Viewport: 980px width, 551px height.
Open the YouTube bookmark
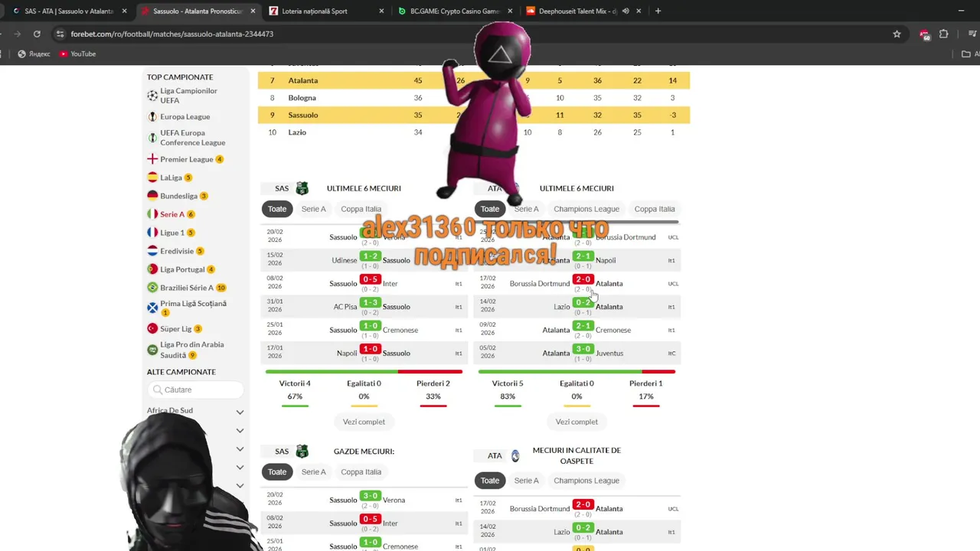(x=77, y=54)
